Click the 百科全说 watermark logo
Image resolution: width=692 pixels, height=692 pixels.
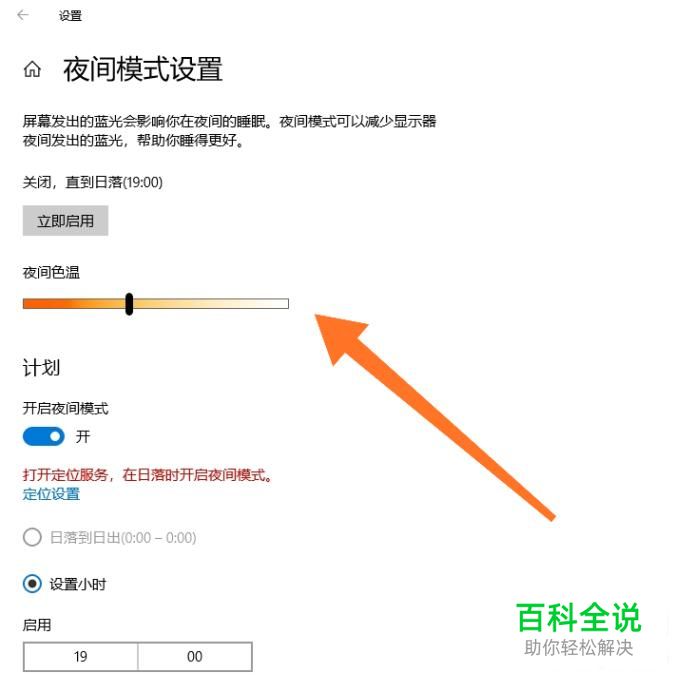pyautogui.click(x=579, y=618)
